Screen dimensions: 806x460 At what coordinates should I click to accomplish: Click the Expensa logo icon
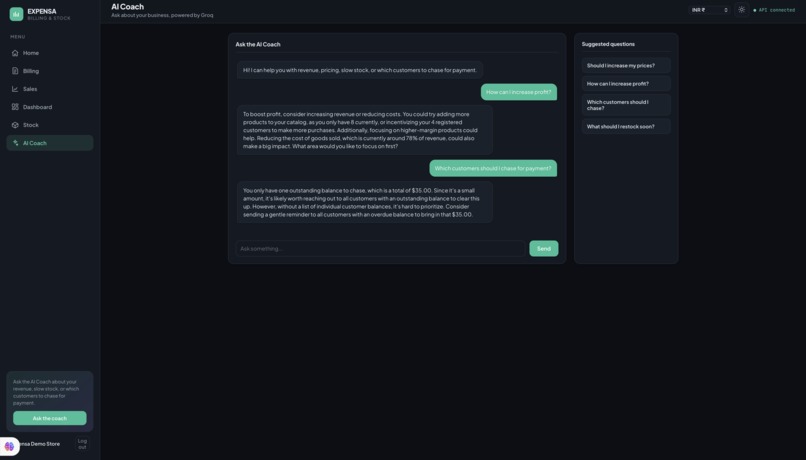[x=16, y=14]
